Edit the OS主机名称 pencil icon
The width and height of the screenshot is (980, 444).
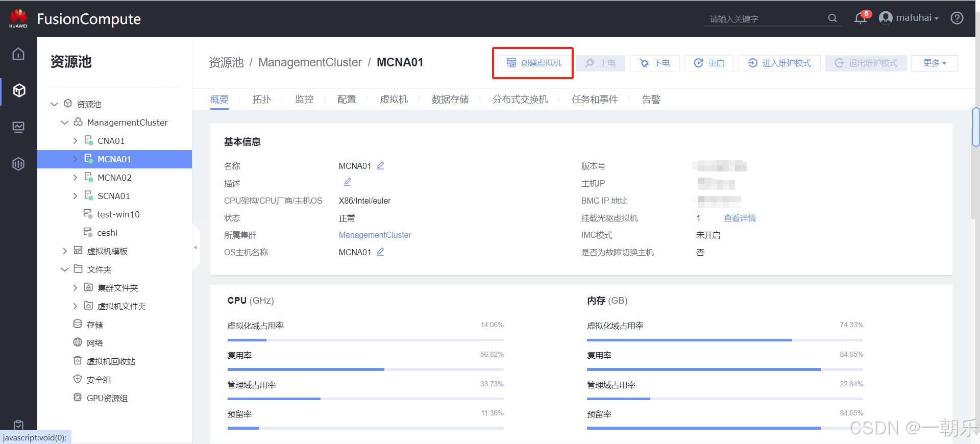[380, 252]
